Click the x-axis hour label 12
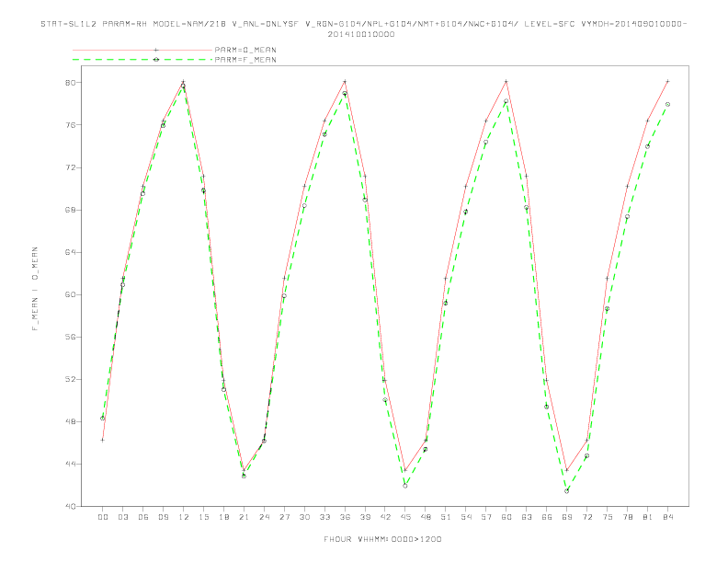 [x=184, y=517]
